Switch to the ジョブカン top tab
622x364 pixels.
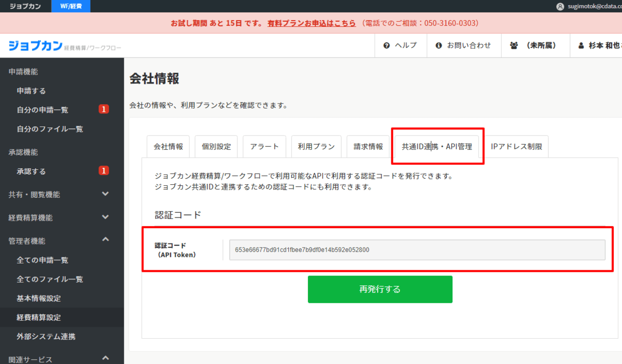point(26,6)
